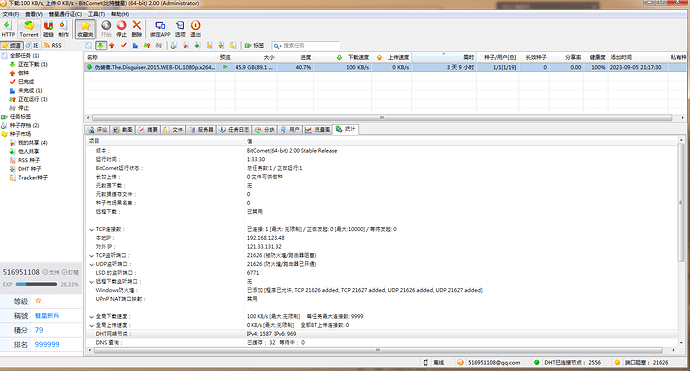
Task: Toggle the red arrow seeding filter button
Action: point(112,45)
